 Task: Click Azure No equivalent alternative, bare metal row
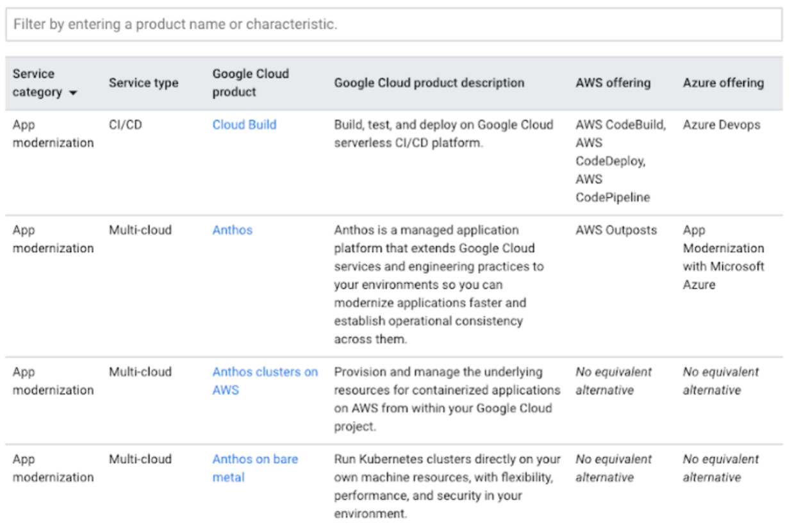tap(721, 468)
